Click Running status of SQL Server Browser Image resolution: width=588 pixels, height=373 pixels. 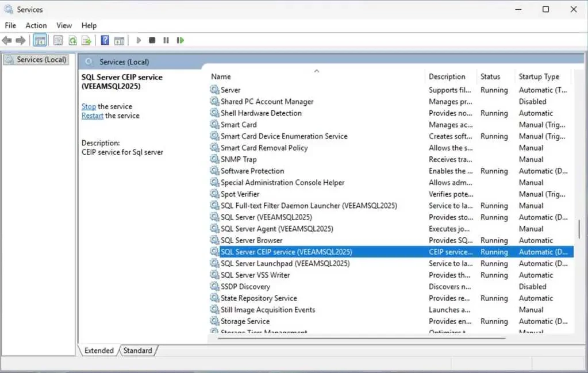(494, 240)
